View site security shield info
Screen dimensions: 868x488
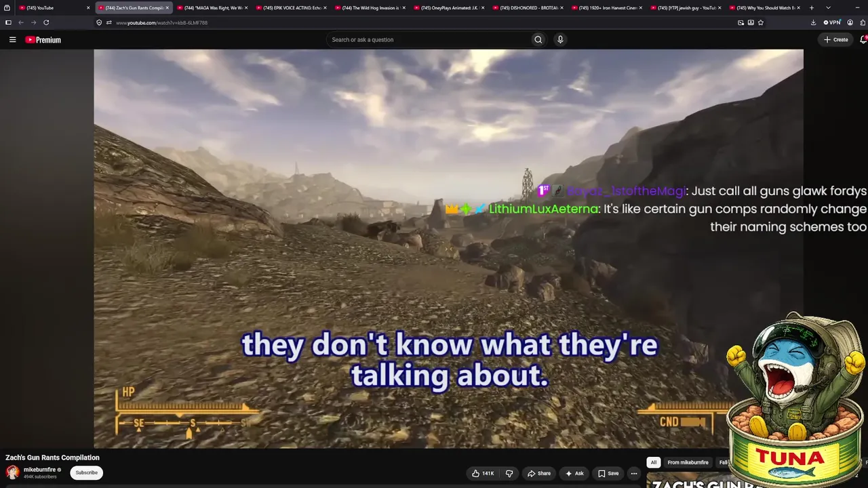tap(99, 22)
